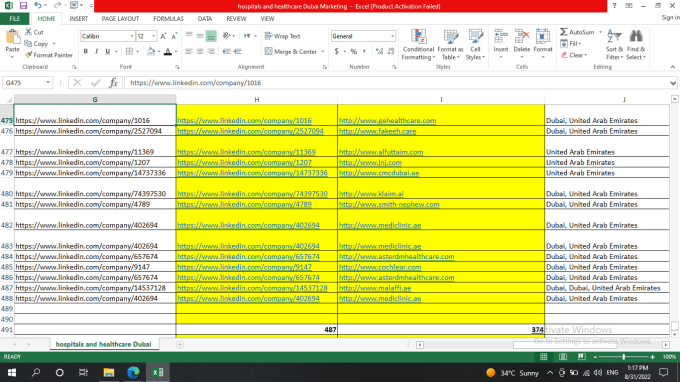
Task: Click the Save icon in quick access toolbar
Action: [x=23, y=6]
